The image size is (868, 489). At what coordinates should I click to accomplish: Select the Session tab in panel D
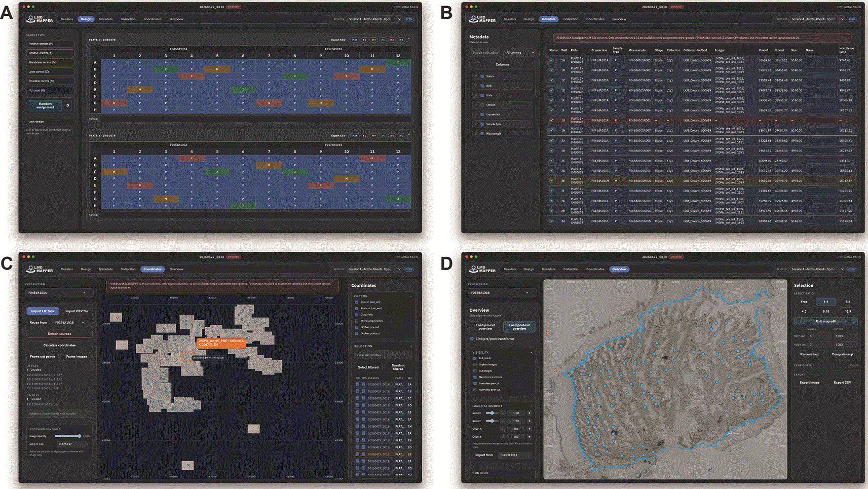coord(510,270)
